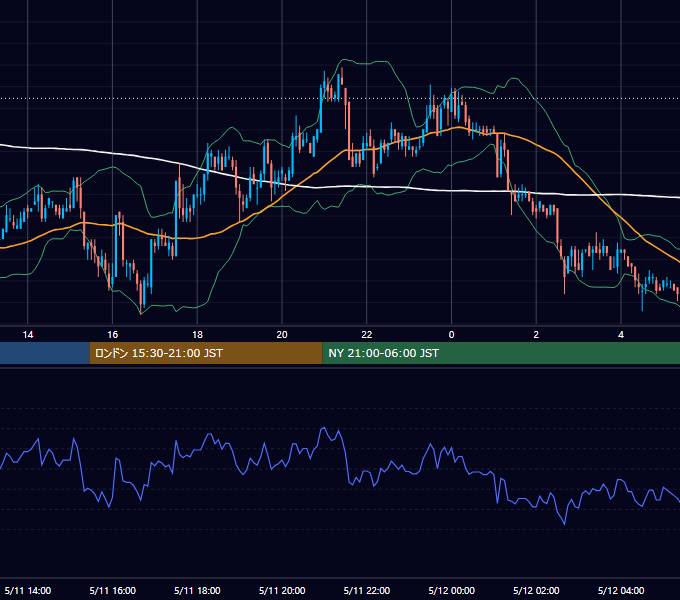The width and height of the screenshot is (680, 600).
Task: Click the blue session bar before London
Action: [45, 353]
